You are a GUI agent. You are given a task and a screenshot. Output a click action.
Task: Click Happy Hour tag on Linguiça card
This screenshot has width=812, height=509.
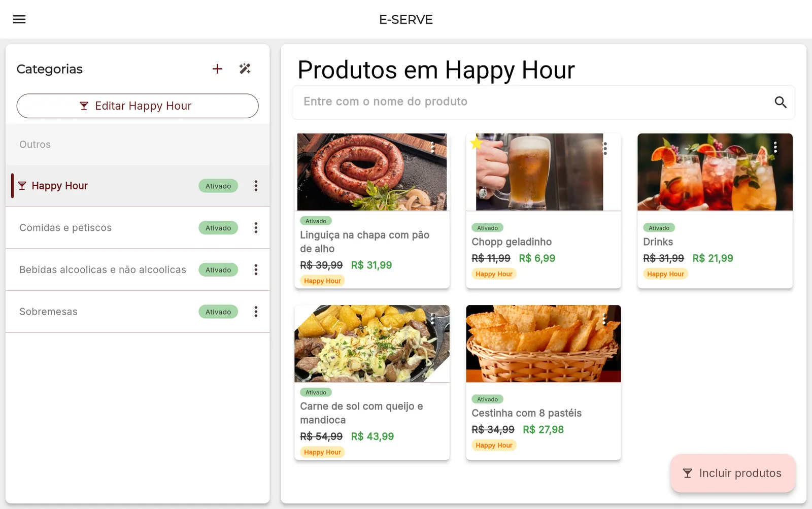tap(322, 281)
